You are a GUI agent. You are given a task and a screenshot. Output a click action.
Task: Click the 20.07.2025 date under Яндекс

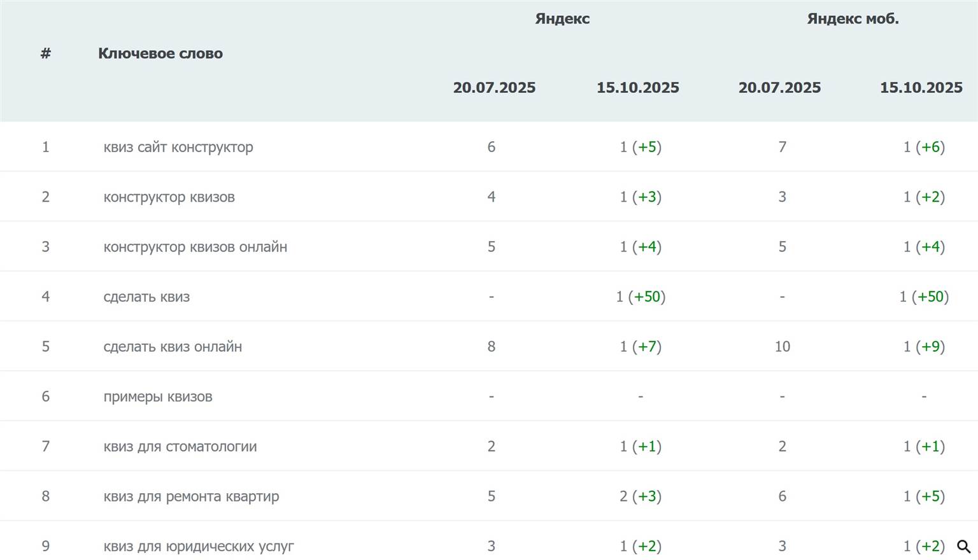[x=494, y=88]
